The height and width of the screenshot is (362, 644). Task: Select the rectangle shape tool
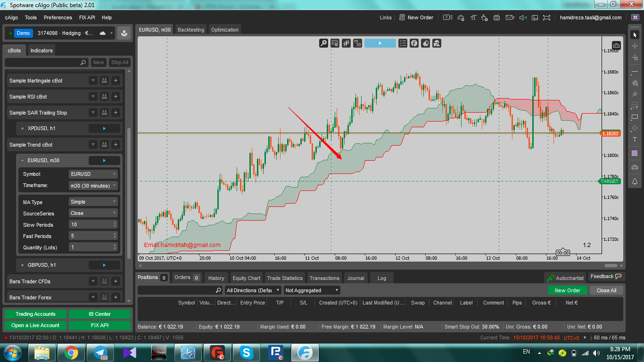tap(635, 117)
